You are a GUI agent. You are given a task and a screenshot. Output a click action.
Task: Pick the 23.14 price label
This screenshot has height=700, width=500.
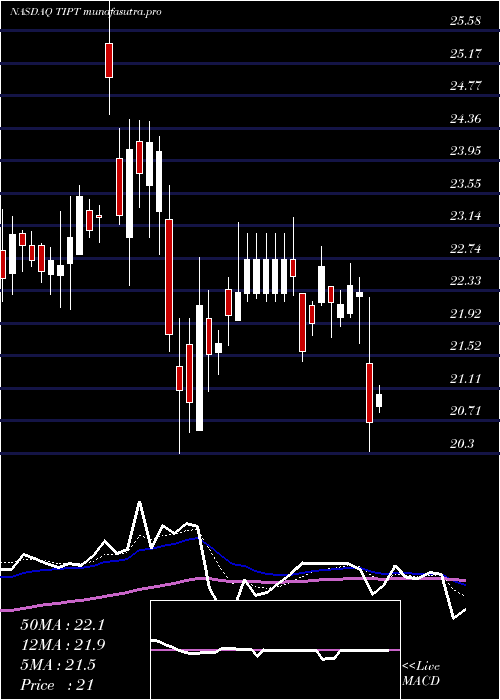coord(466,216)
